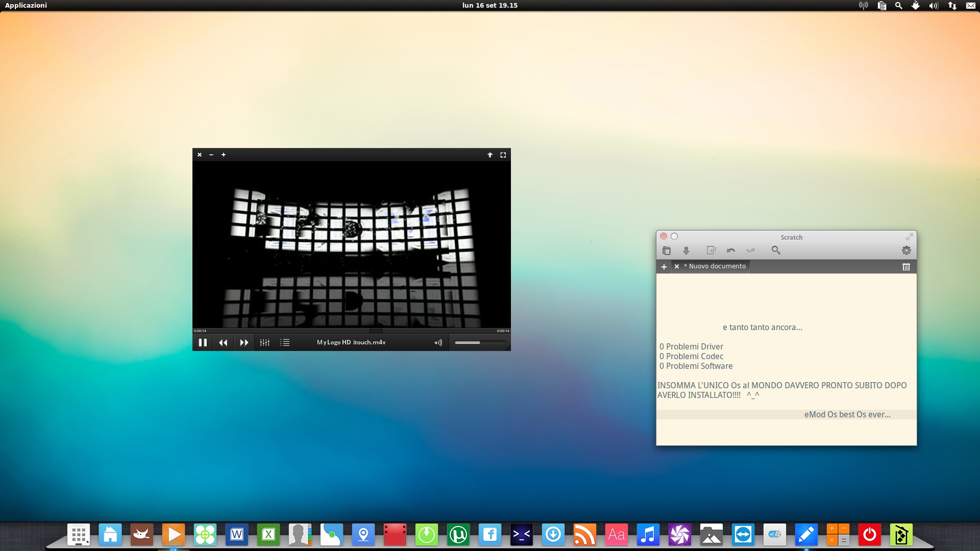Click the fast-forward button in media player

243,342
